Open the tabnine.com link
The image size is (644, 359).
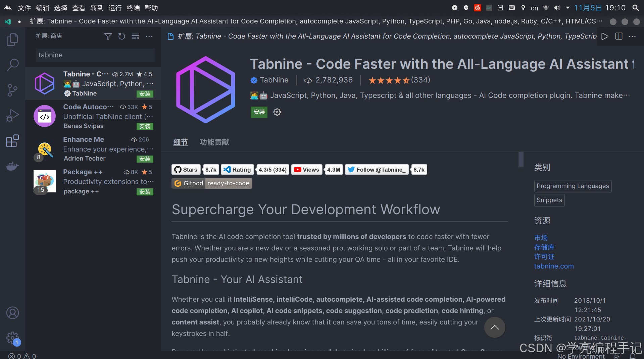553,266
